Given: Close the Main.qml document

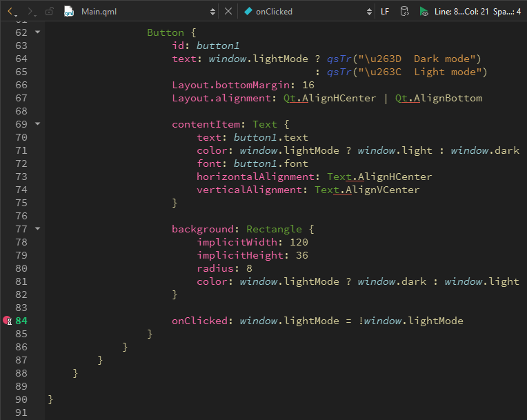Looking at the screenshot, I should [x=228, y=12].
